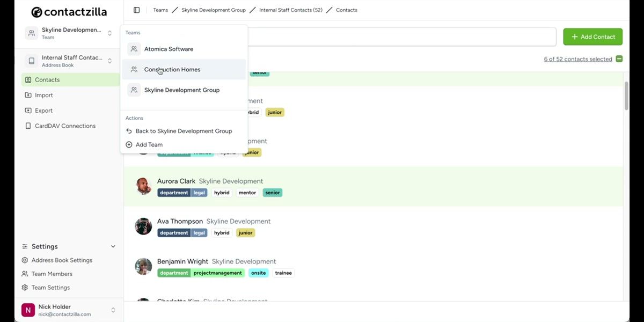Click the ContactZilla logo
Image resolution: width=644 pixels, height=322 pixels.
(69, 11)
